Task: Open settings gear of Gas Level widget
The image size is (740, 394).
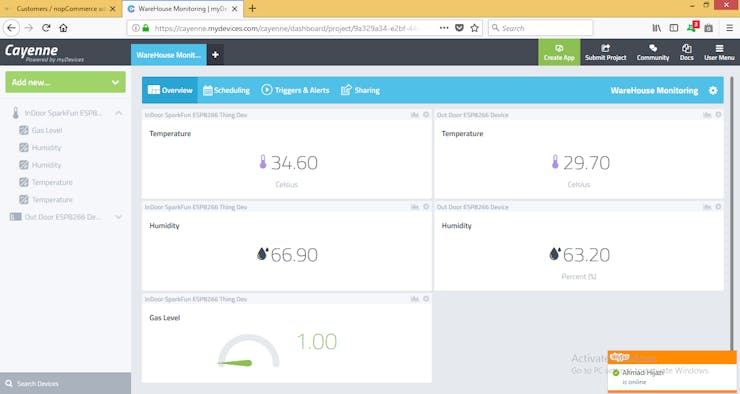Action: 426,299
